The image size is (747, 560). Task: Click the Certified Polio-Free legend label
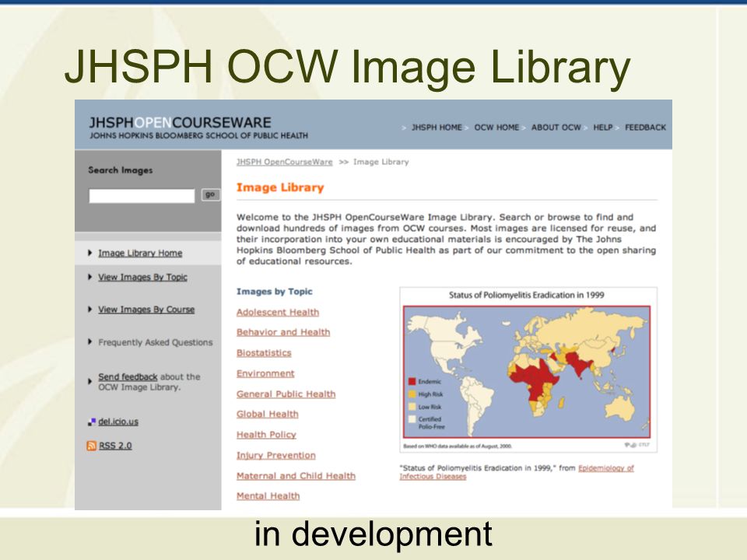point(431,423)
